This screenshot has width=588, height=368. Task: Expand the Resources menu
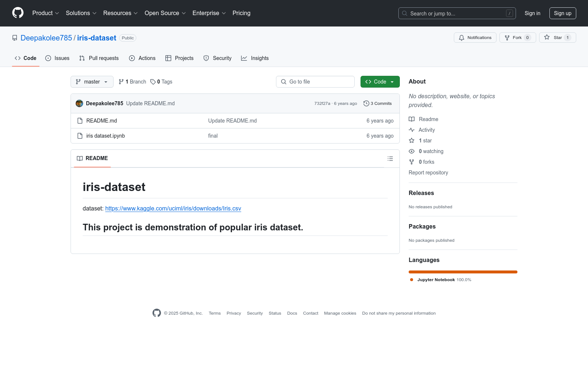click(x=121, y=13)
